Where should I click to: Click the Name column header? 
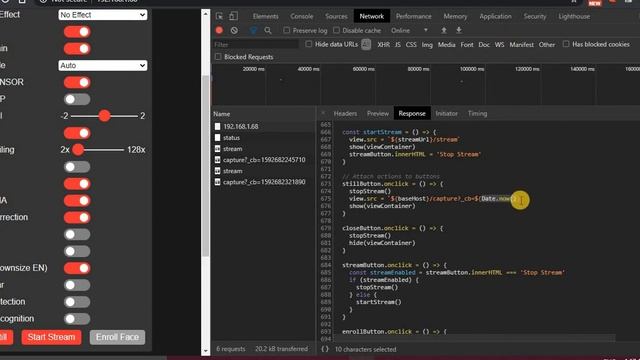click(x=264, y=114)
